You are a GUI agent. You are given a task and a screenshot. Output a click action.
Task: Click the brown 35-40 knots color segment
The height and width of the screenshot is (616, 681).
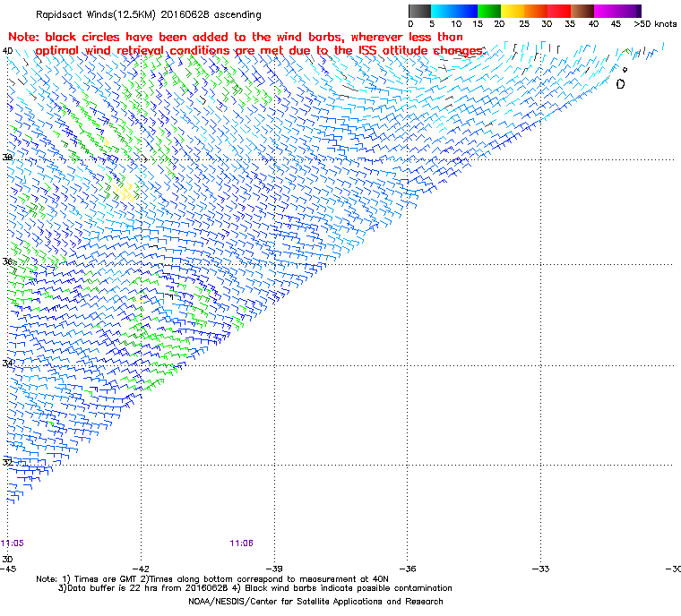582,11
